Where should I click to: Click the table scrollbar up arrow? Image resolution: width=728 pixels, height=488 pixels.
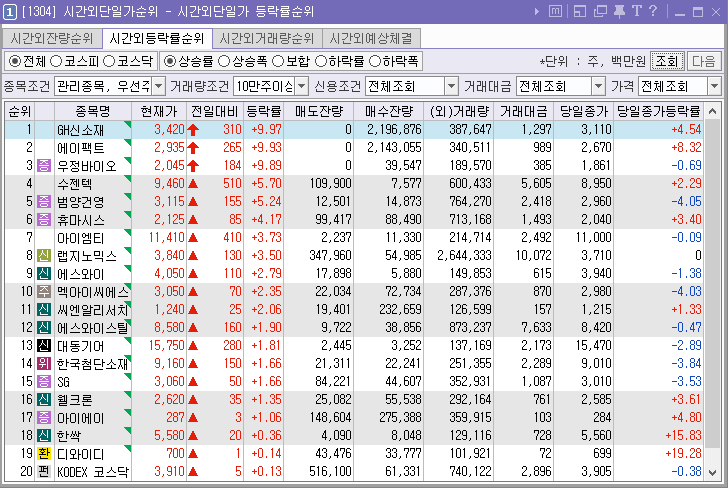tap(713, 111)
